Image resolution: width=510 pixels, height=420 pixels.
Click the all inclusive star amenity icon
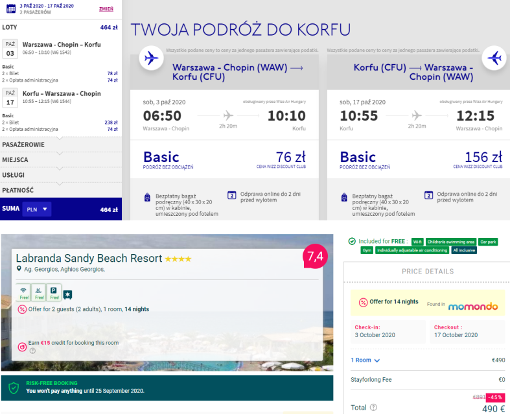[67, 295]
